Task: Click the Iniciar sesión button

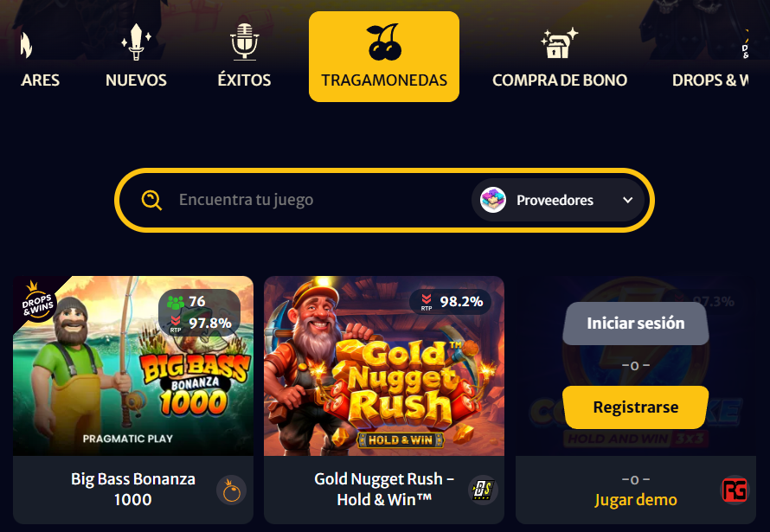Action: coord(635,324)
